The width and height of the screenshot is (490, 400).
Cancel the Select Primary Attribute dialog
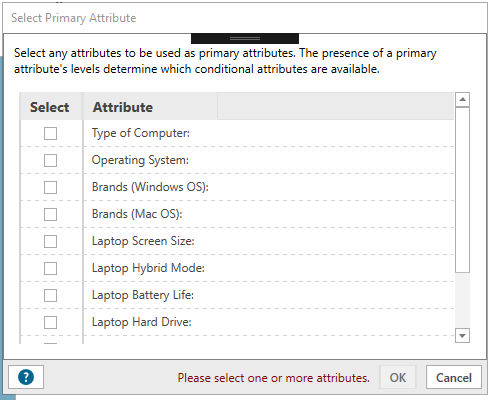pyautogui.click(x=454, y=377)
